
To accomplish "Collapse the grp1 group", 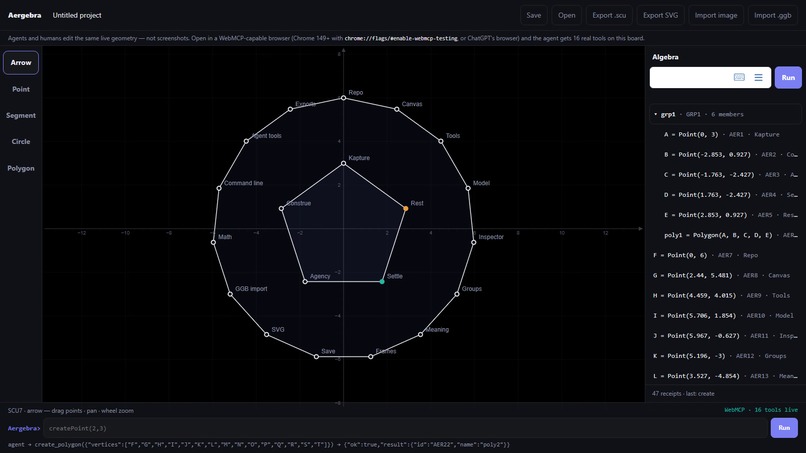I will click(655, 114).
